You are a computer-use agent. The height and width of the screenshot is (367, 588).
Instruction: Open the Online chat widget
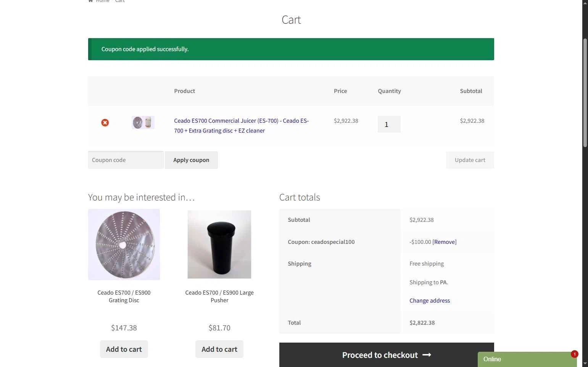tap(527, 359)
